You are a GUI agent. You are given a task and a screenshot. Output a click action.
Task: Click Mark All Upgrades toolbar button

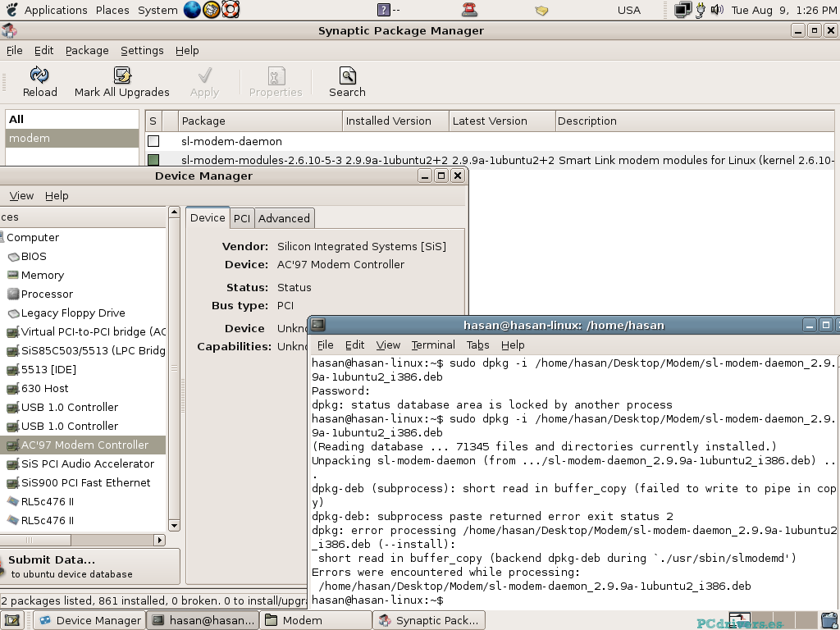click(122, 82)
